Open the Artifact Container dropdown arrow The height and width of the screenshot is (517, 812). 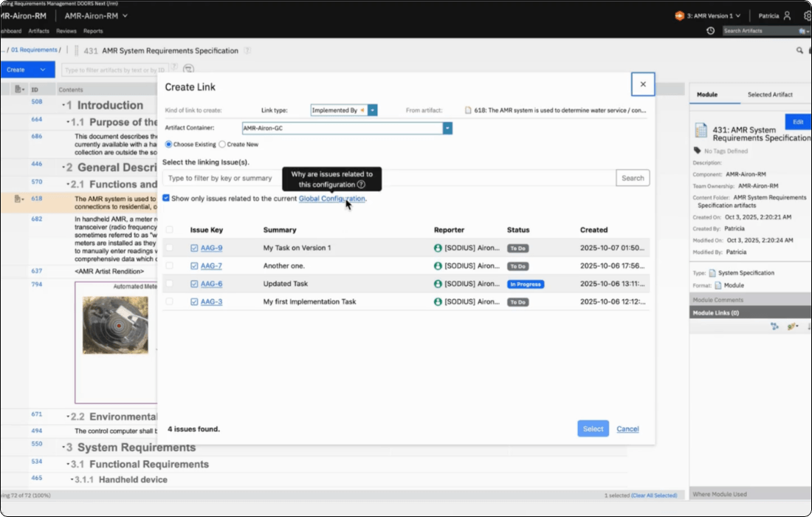tap(447, 128)
